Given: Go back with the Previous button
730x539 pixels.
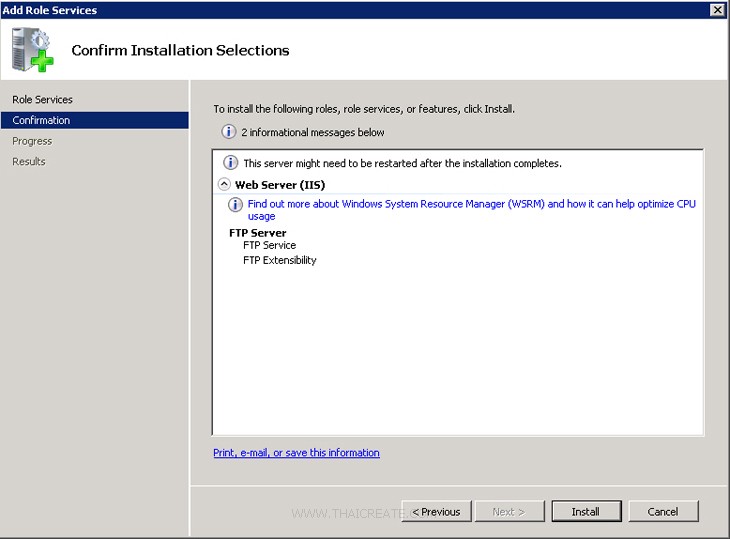Looking at the screenshot, I should pyautogui.click(x=436, y=511).
